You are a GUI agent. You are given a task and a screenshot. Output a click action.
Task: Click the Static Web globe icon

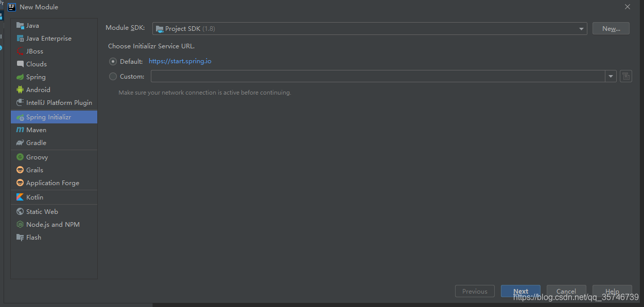coord(20,212)
